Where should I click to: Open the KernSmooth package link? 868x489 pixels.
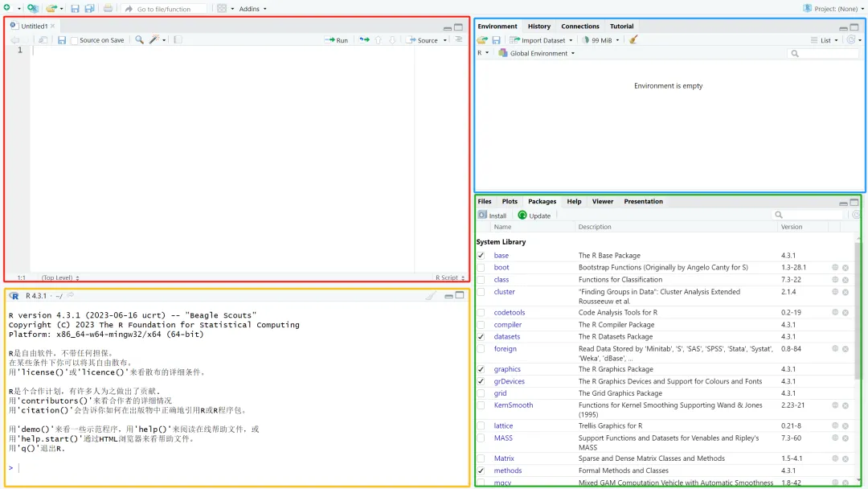(x=513, y=405)
